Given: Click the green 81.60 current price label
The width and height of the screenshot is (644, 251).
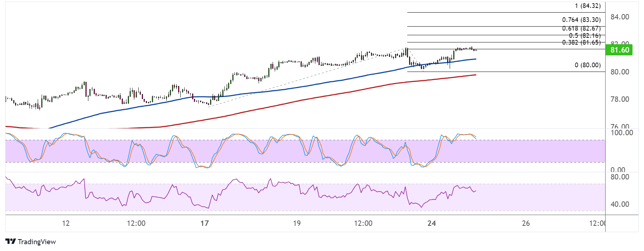Looking at the screenshot, I should [x=619, y=50].
